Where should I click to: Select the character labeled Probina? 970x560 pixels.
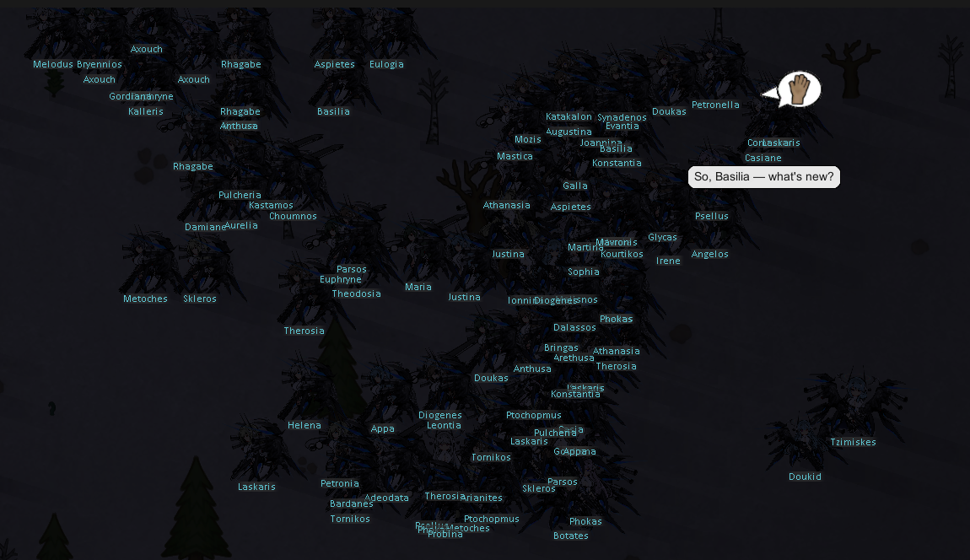[445, 535]
